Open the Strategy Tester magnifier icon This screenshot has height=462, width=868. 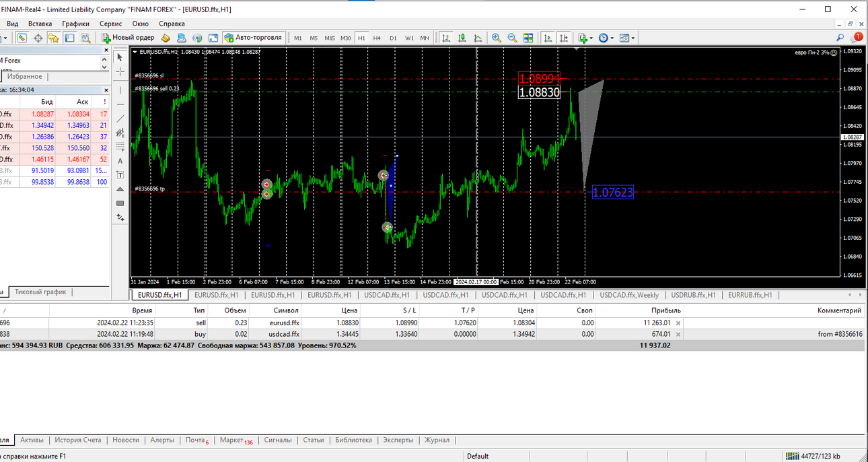(85, 38)
